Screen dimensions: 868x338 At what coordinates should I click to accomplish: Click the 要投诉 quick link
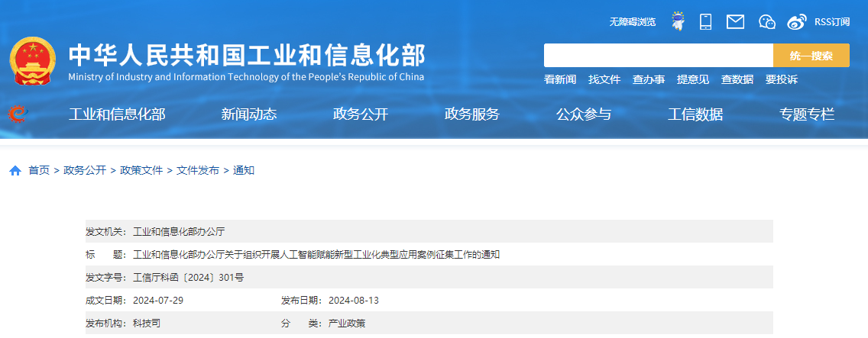pyautogui.click(x=782, y=79)
